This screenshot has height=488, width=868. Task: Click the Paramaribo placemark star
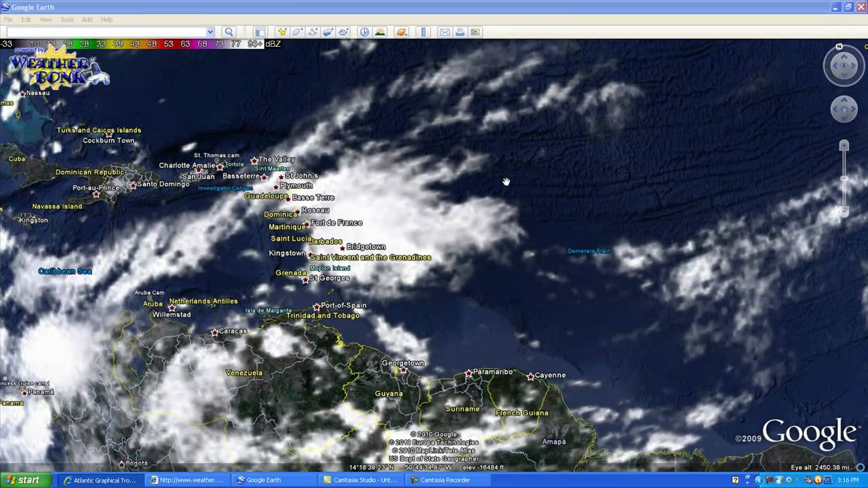point(469,373)
